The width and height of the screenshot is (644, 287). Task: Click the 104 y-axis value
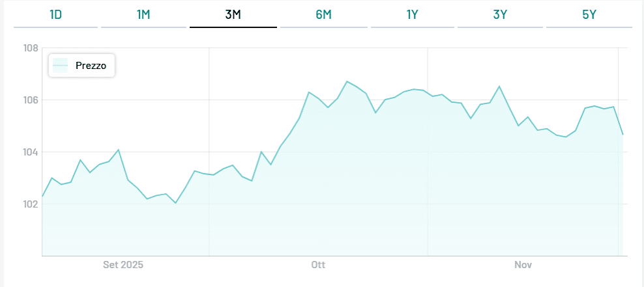(31, 152)
